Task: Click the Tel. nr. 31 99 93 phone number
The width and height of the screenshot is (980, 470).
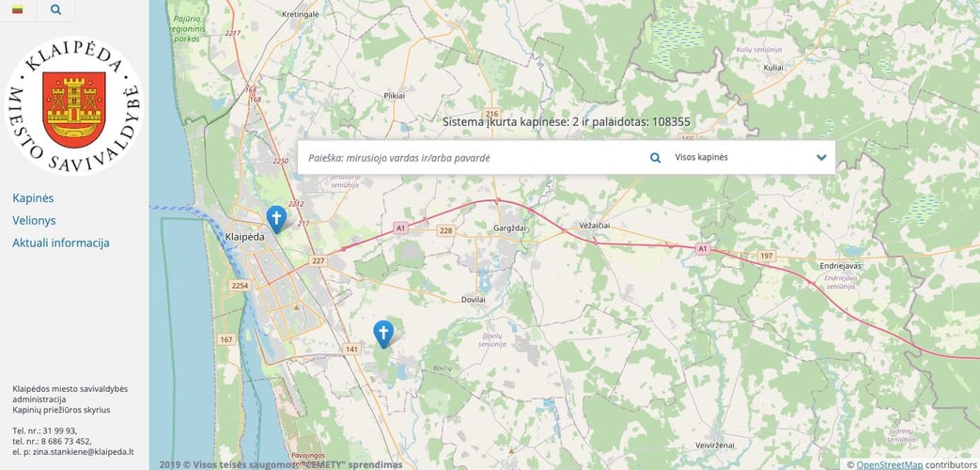Action: (x=58, y=431)
